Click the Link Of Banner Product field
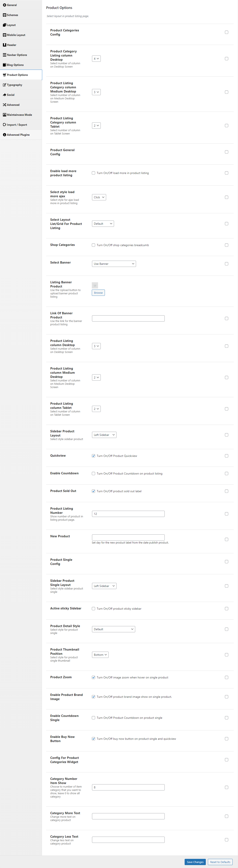Viewport: 238px width, 868px height. [x=128, y=318]
